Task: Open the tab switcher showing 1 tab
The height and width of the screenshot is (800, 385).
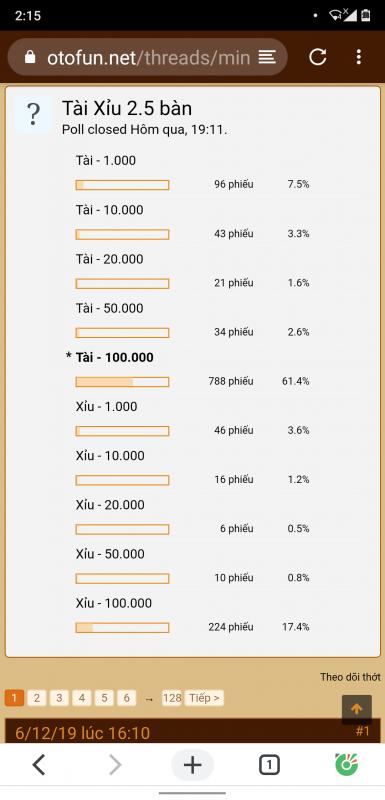Action: pyautogui.click(x=269, y=765)
